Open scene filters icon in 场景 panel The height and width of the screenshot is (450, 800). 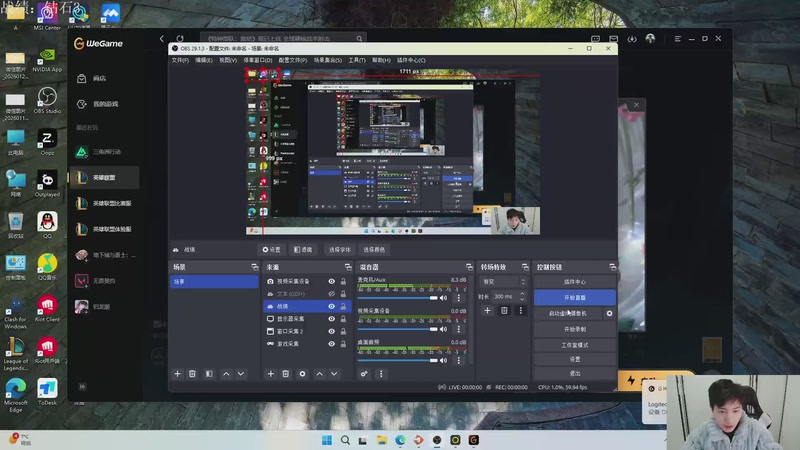pyautogui.click(x=209, y=374)
